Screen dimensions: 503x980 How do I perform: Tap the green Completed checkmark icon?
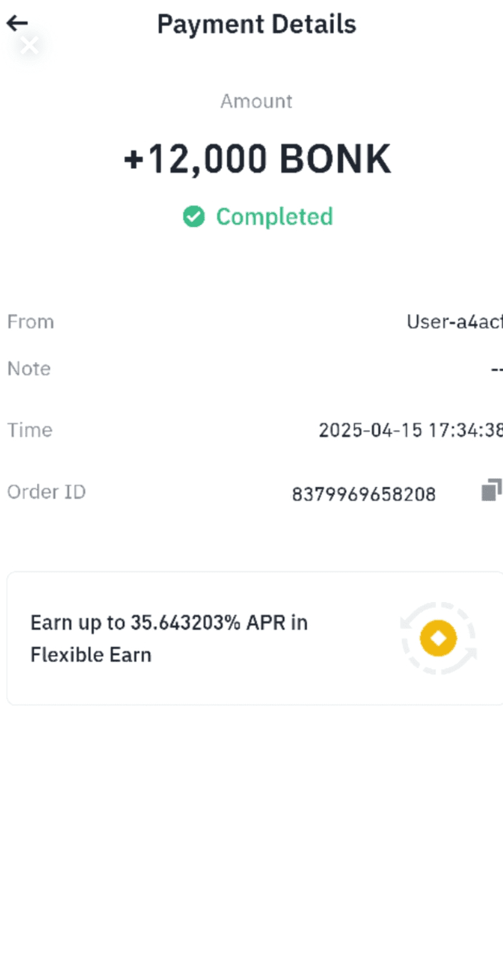pos(194,217)
